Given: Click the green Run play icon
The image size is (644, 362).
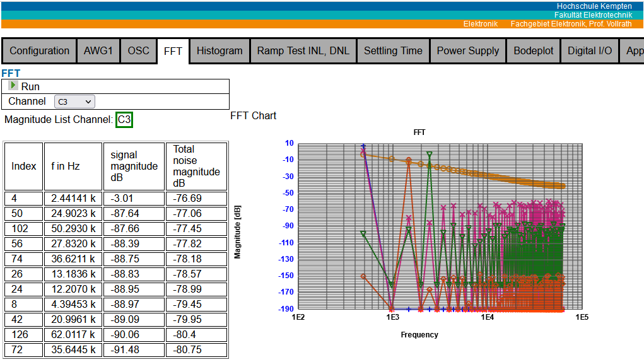Looking at the screenshot, I should tap(13, 86).
